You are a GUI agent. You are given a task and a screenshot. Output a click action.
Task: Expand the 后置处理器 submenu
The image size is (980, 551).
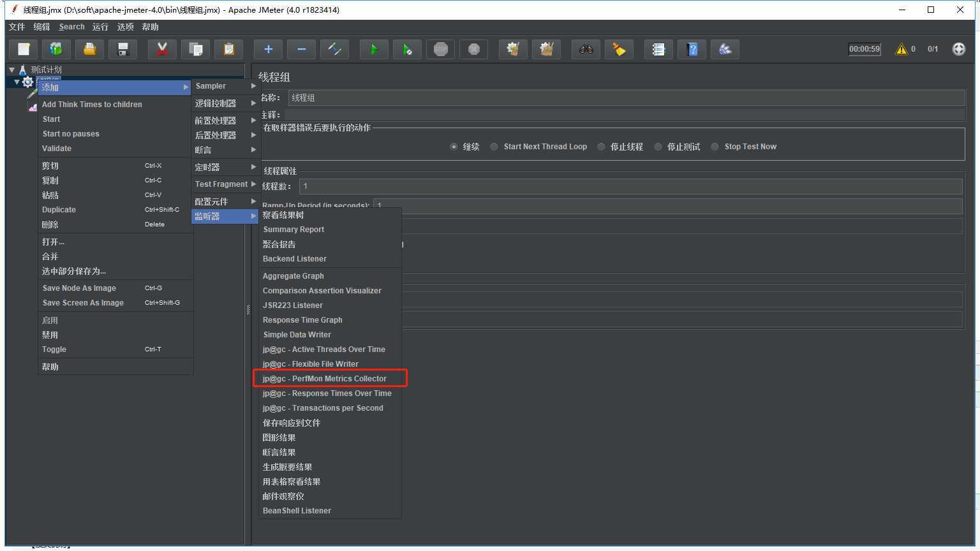pos(226,135)
